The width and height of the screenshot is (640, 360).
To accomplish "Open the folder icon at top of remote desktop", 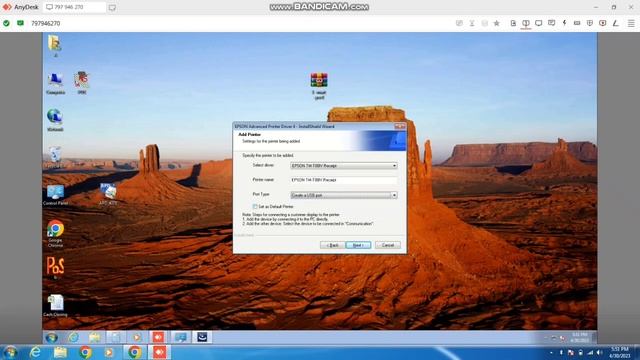I will (x=55, y=46).
